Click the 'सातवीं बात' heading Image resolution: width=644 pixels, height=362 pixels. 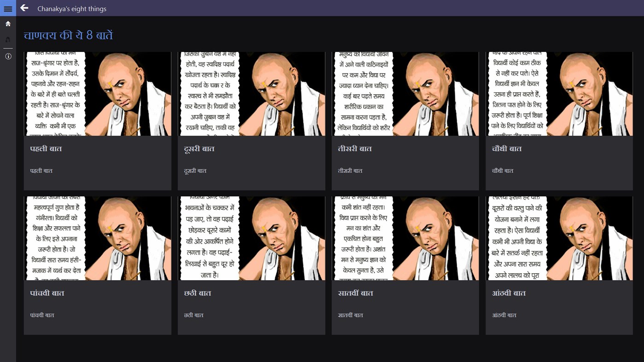pos(355,293)
